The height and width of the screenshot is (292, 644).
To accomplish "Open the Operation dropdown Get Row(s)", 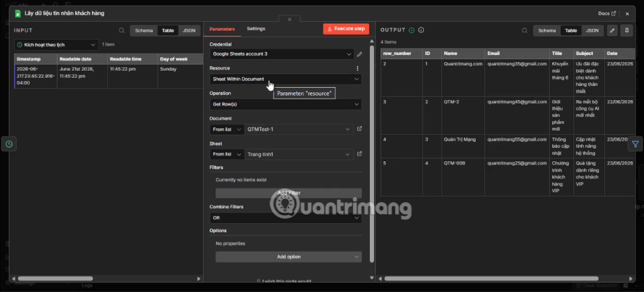I will click(x=285, y=104).
